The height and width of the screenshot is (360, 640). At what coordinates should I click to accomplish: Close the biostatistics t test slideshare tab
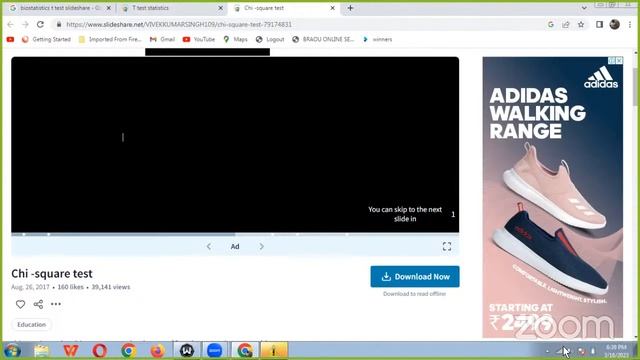click(x=109, y=8)
